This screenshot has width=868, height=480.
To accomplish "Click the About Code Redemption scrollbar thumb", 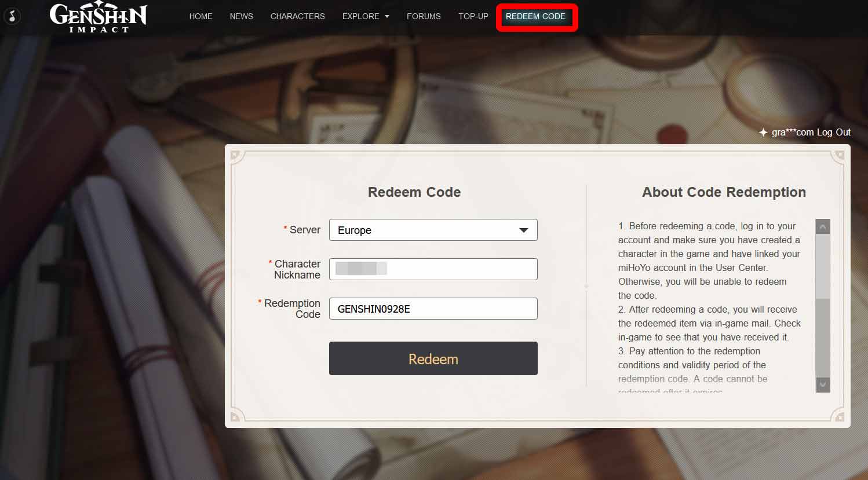I will point(823,267).
